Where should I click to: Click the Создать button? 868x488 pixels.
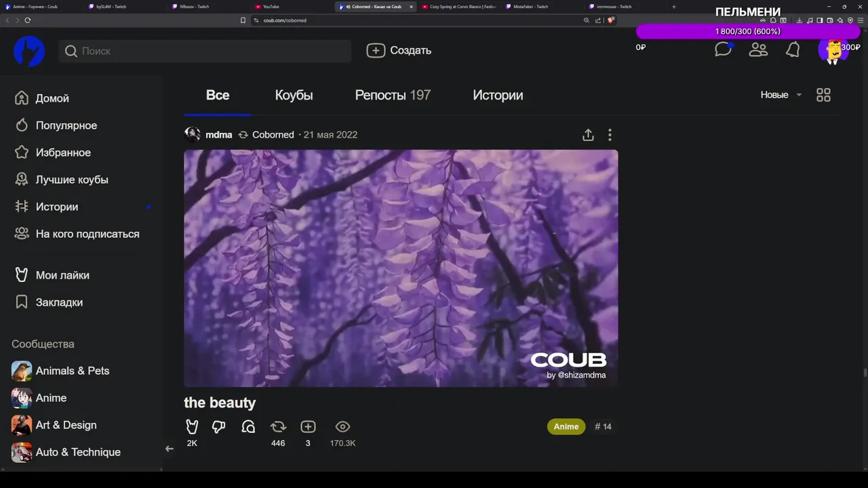(399, 50)
